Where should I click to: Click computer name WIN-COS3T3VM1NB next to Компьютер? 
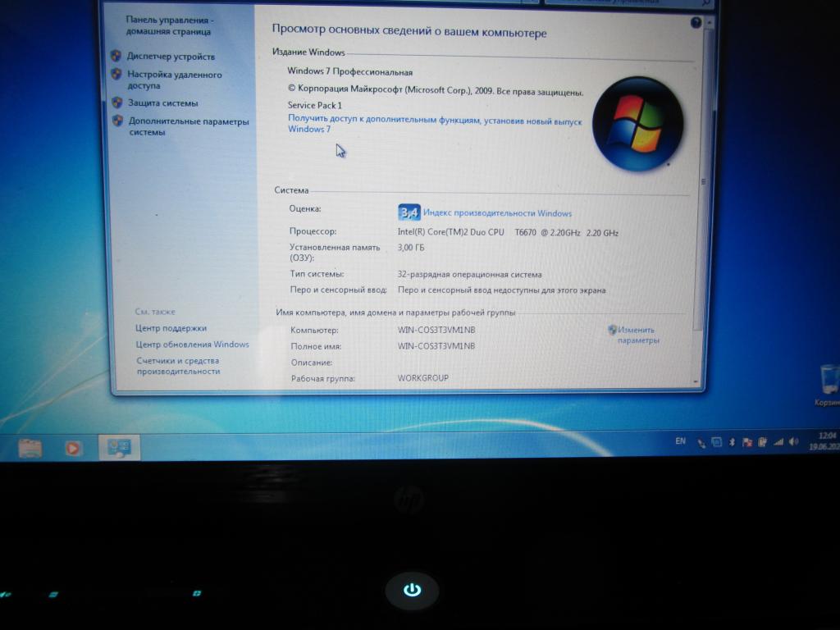coord(436,330)
